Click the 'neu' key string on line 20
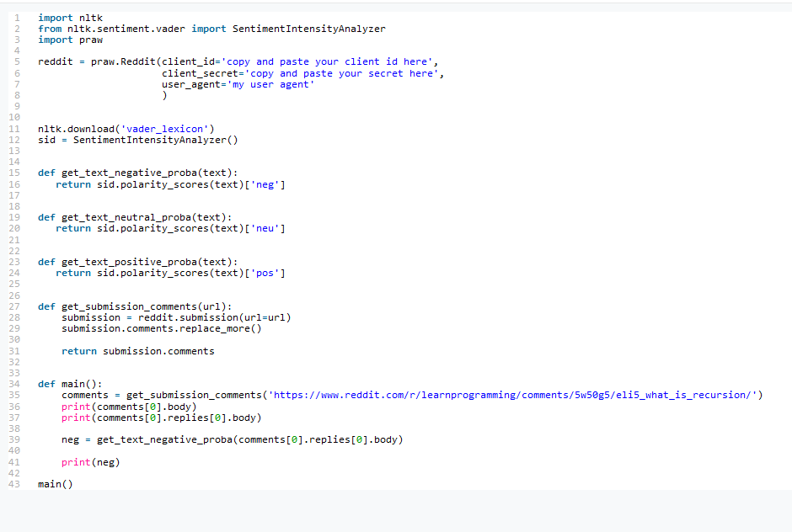 point(265,229)
